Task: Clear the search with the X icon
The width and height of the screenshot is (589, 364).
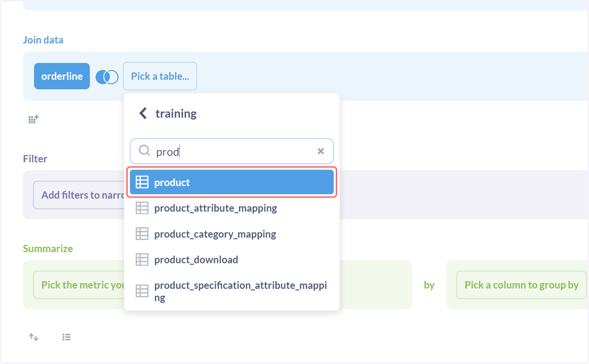Action: (321, 151)
